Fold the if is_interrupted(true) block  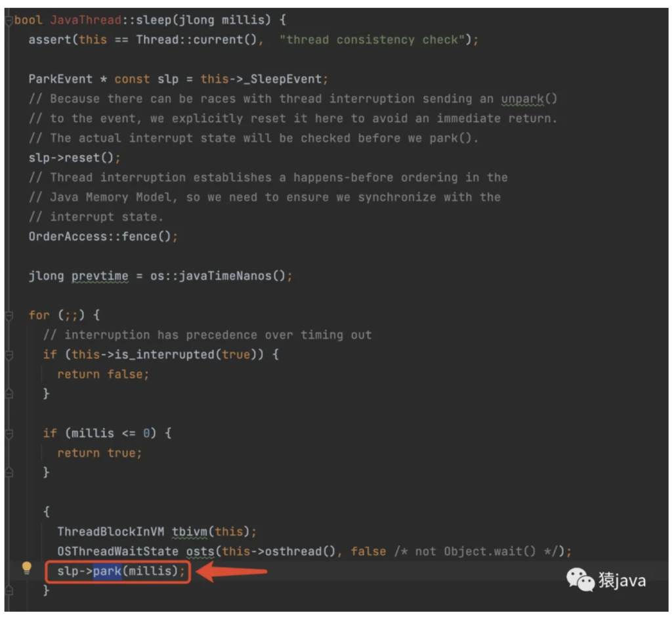9,355
